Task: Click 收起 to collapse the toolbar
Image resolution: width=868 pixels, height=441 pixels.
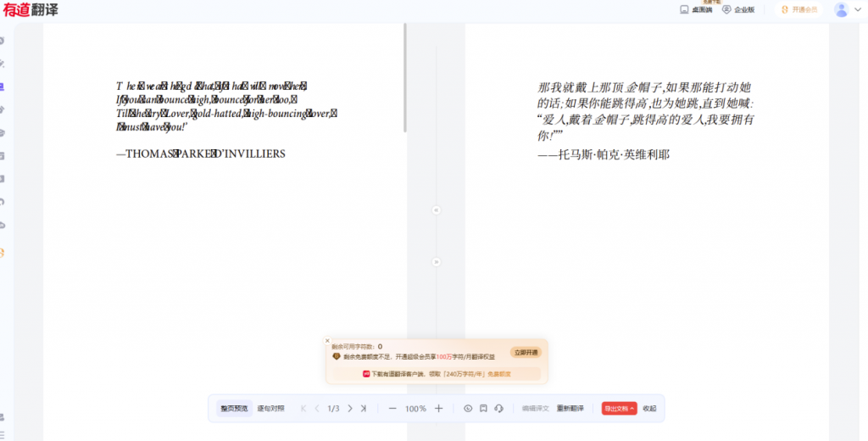Action: (649, 408)
